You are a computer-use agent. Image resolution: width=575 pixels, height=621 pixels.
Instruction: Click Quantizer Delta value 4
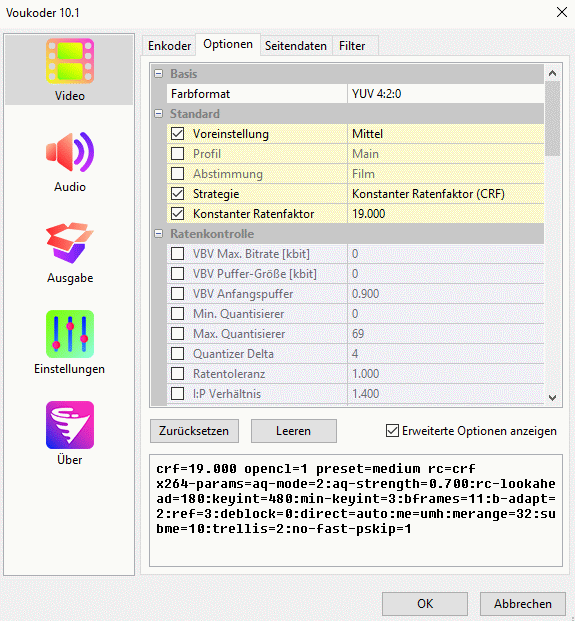point(446,353)
